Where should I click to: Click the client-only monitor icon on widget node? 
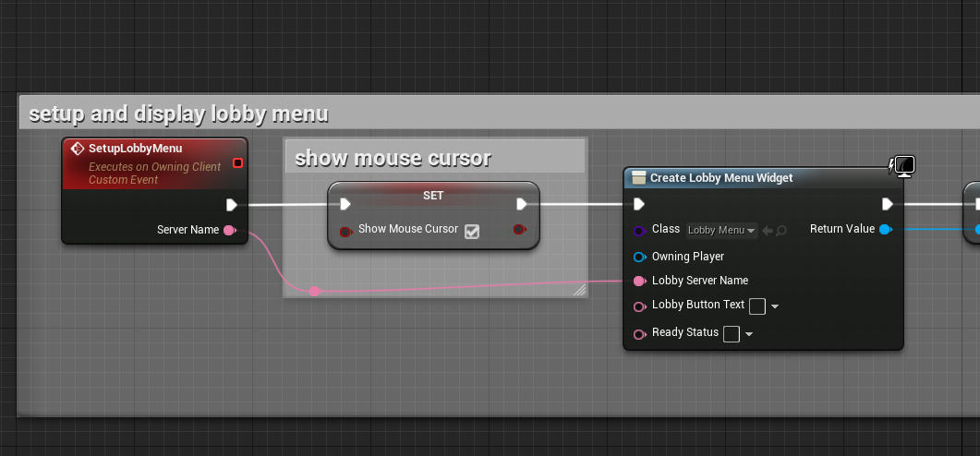pos(901,166)
